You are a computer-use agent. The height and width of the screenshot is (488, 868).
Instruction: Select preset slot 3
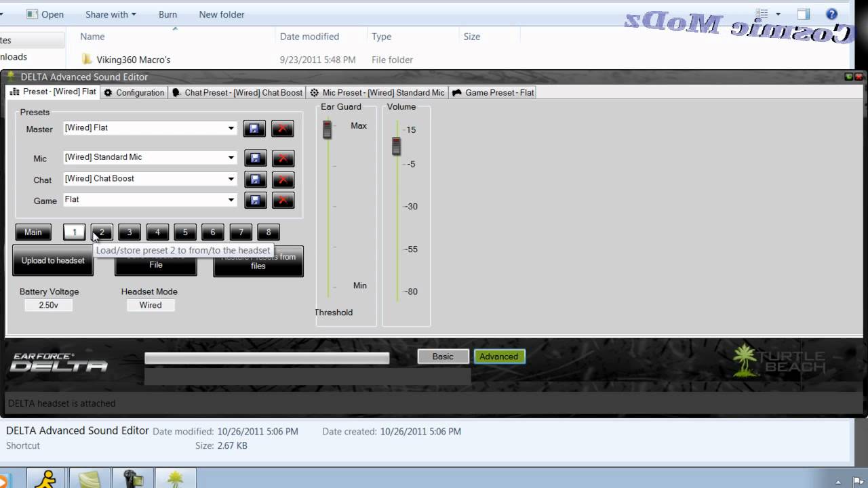130,232
